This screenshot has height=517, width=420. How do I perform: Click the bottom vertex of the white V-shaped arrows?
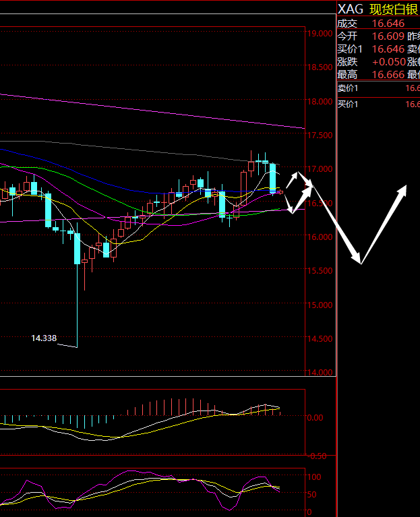click(360, 262)
